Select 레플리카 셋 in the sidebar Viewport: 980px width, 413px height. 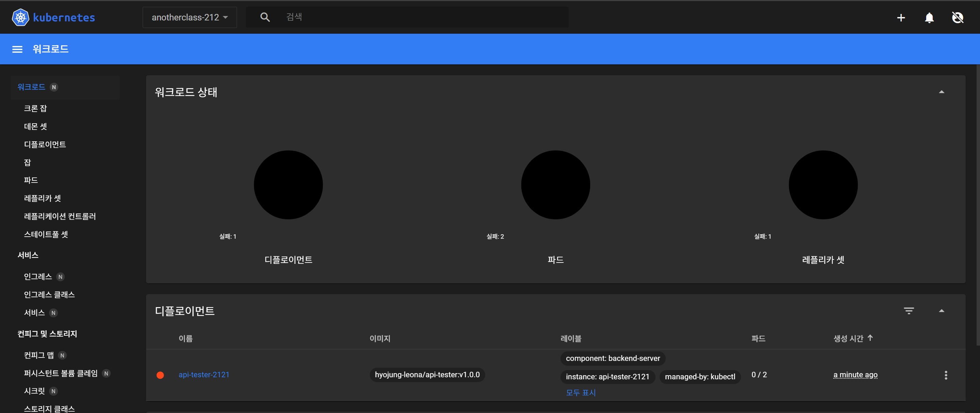click(x=42, y=198)
